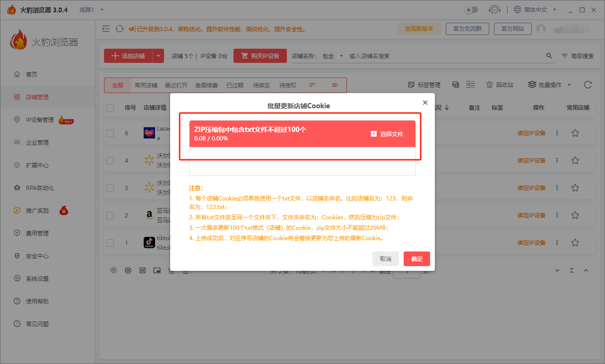The width and height of the screenshot is (605, 364).
Task: Switch to list view layout icon
Action: pyautogui.click(x=470, y=85)
